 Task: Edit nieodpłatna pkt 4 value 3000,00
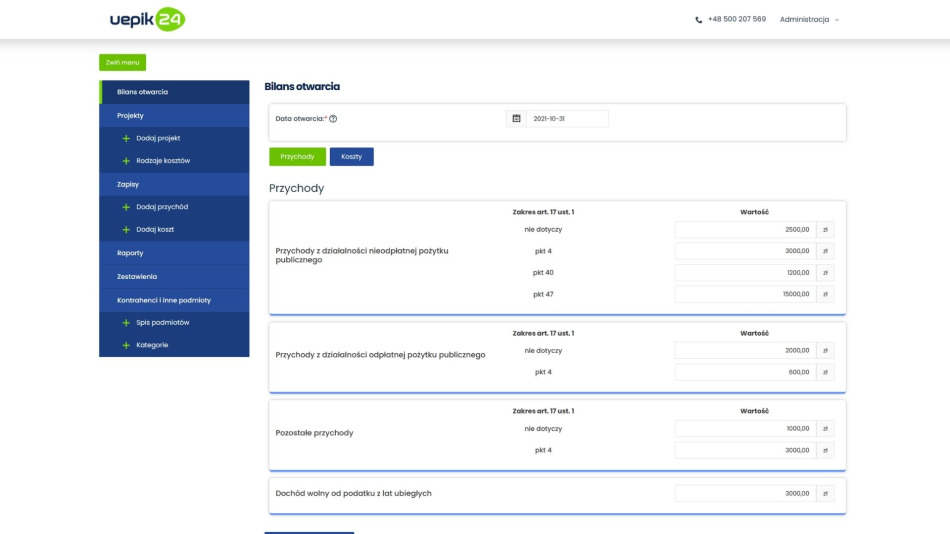[745, 251]
